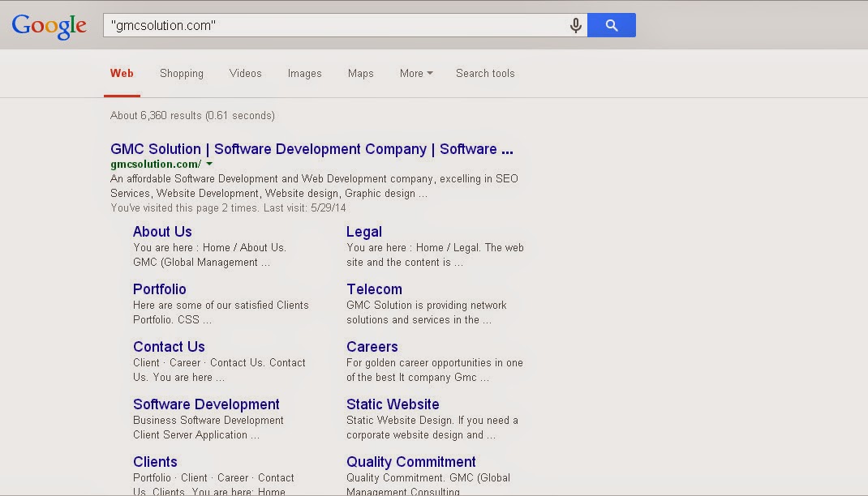
Task: Open the Clients sitelink
Action: (155, 462)
